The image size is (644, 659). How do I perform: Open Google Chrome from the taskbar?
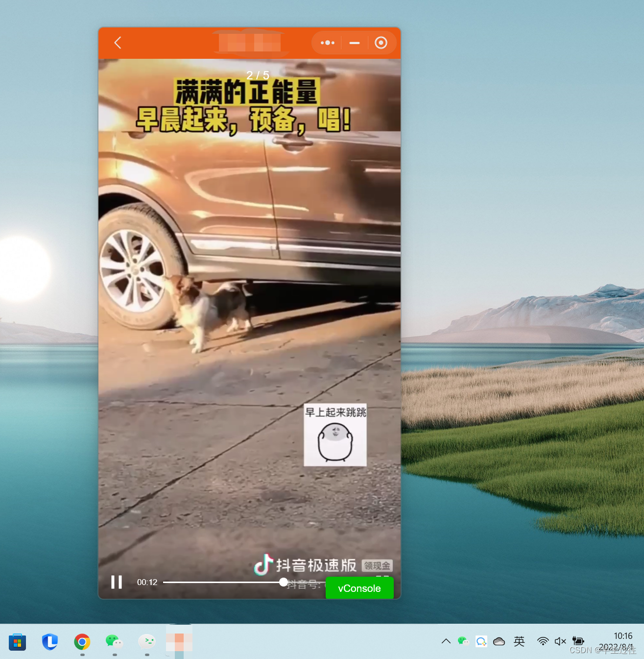[82, 642]
